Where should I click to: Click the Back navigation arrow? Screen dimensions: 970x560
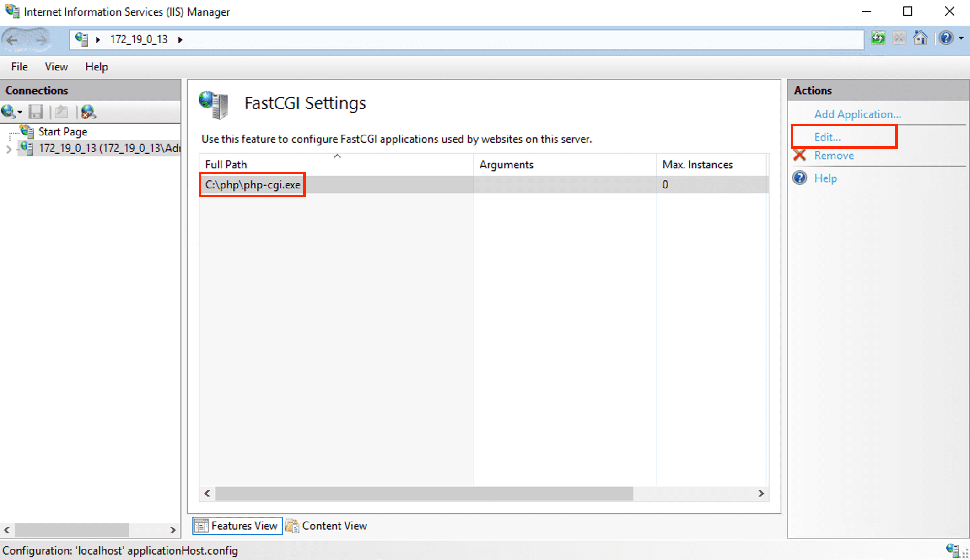click(12, 40)
